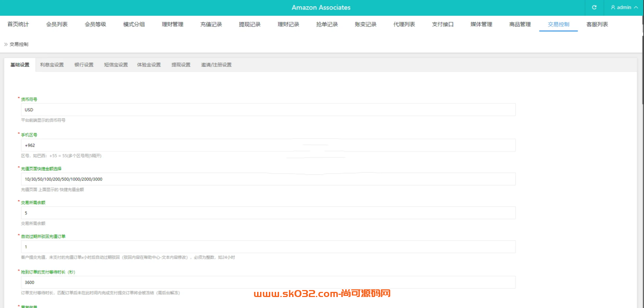Open 模式分组 menu

[134, 24]
